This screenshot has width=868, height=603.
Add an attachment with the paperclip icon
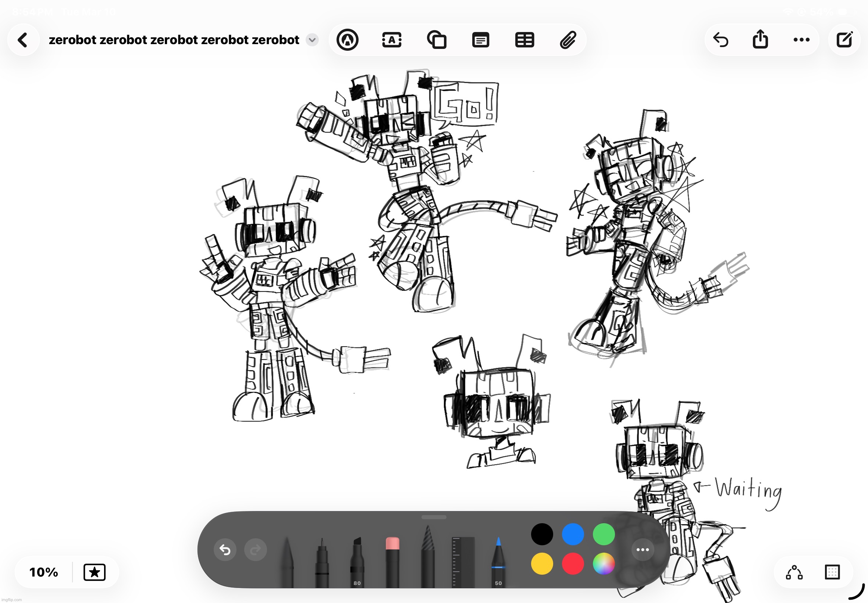coord(568,40)
